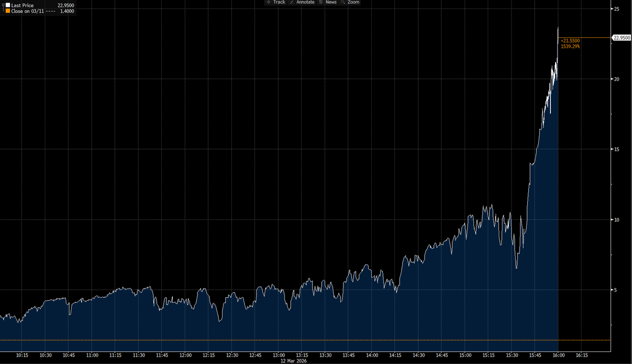The height and width of the screenshot is (364, 632).
Task: Click the legend value 1.4000
Action: coord(67,11)
